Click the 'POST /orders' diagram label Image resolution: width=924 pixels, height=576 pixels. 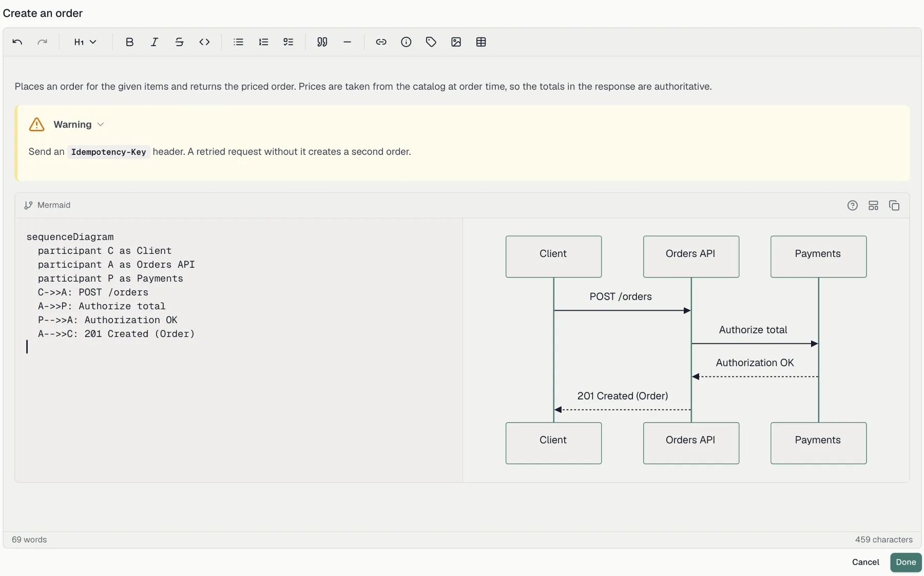tap(621, 296)
